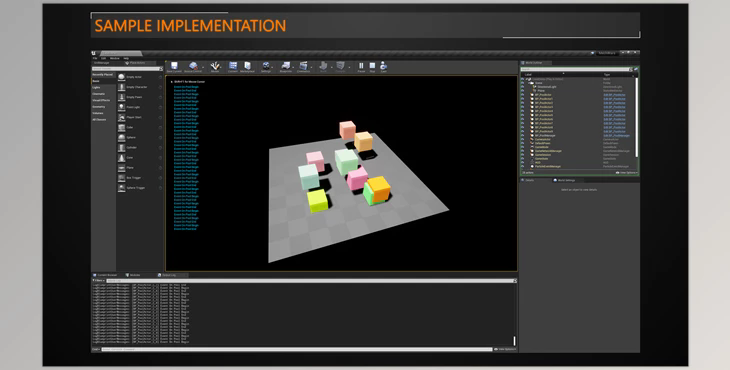Select the All Classes placement category

tap(99, 120)
